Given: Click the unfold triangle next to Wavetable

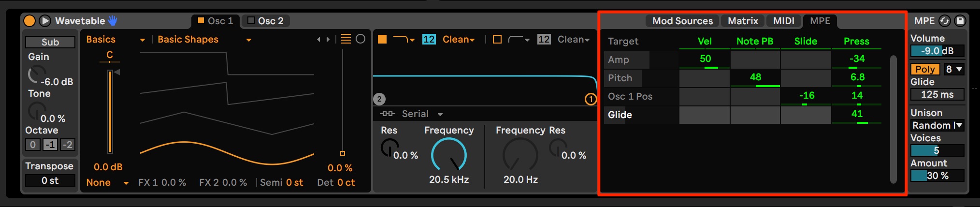Looking at the screenshot, I should [45, 21].
